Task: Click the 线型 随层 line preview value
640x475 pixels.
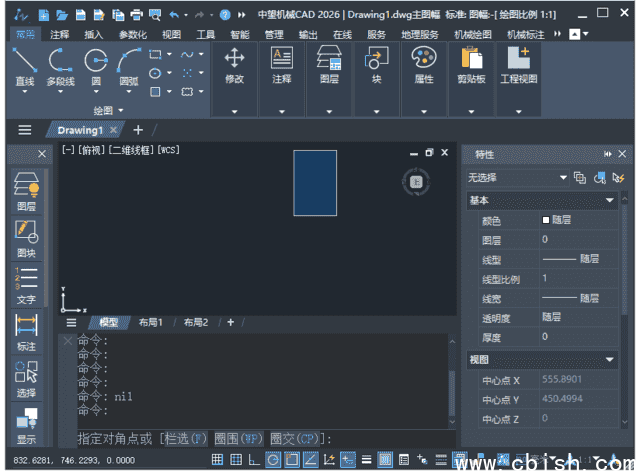Action: [x=570, y=259]
